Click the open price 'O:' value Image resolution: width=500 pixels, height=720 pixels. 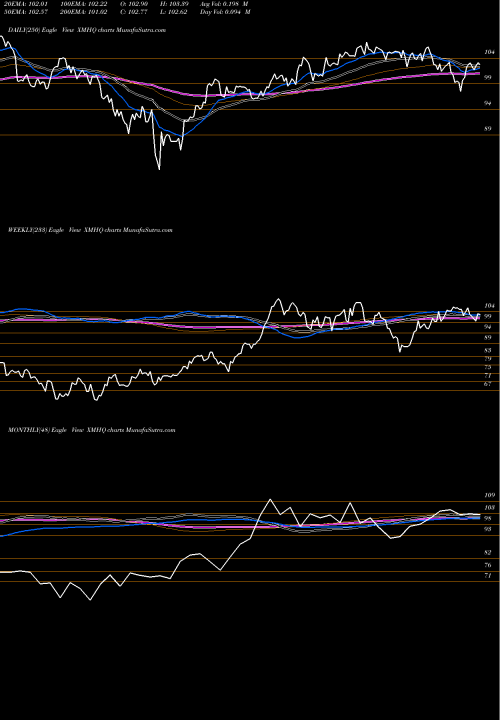pos(132,3)
